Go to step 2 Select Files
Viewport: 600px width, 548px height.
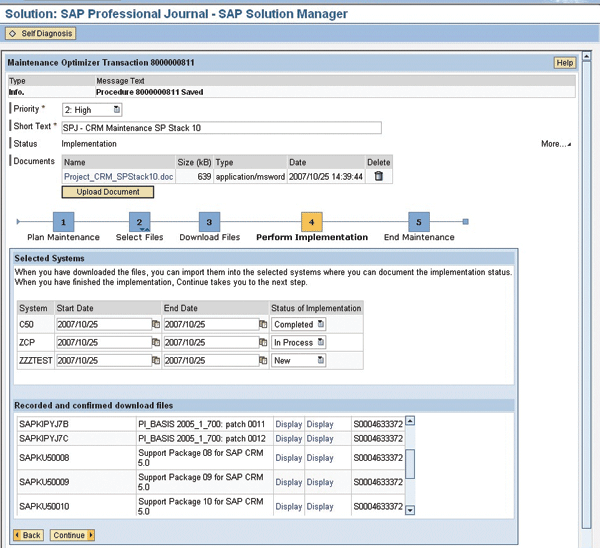coord(139,222)
